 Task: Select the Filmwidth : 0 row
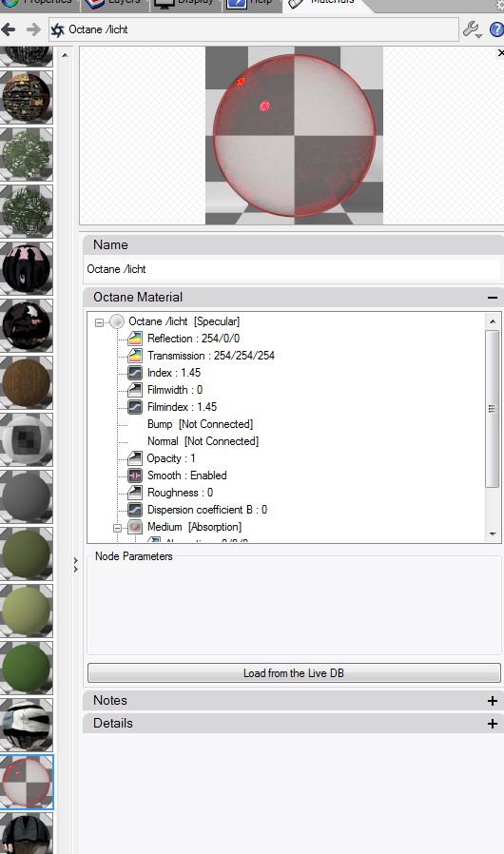[175, 390]
